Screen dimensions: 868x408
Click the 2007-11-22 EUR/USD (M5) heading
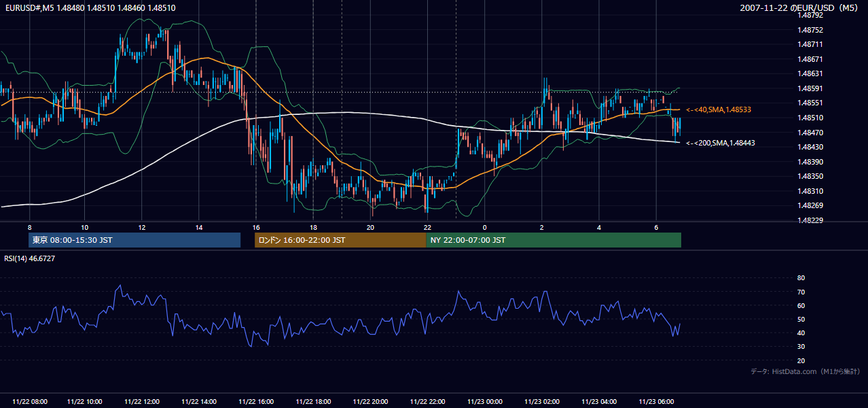tap(799, 8)
